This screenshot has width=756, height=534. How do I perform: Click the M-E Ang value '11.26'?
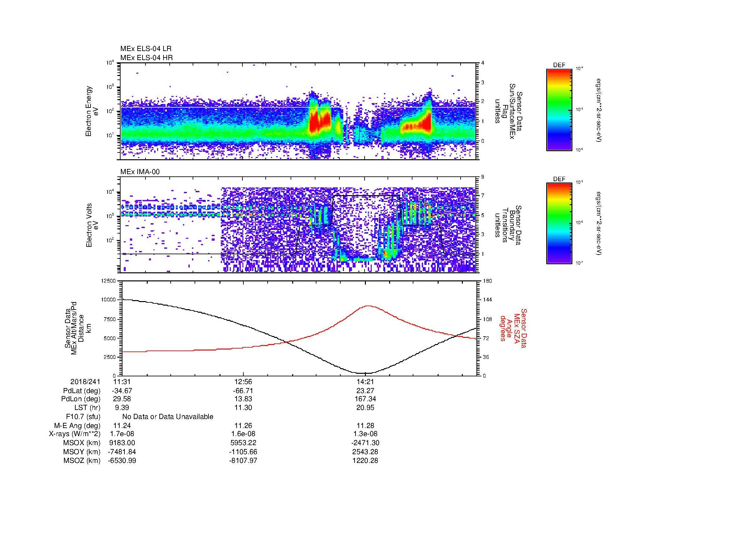click(x=243, y=425)
